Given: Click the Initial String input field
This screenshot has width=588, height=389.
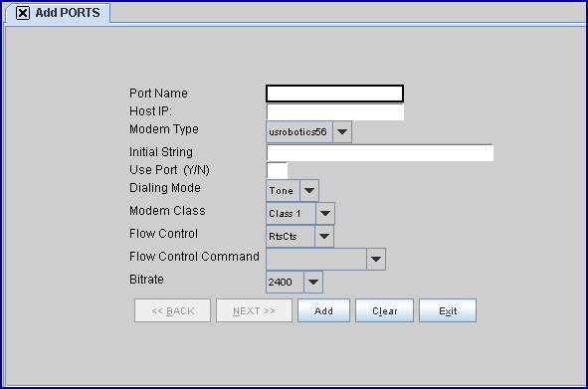Looking at the screenshot, I should coord(380,152).
